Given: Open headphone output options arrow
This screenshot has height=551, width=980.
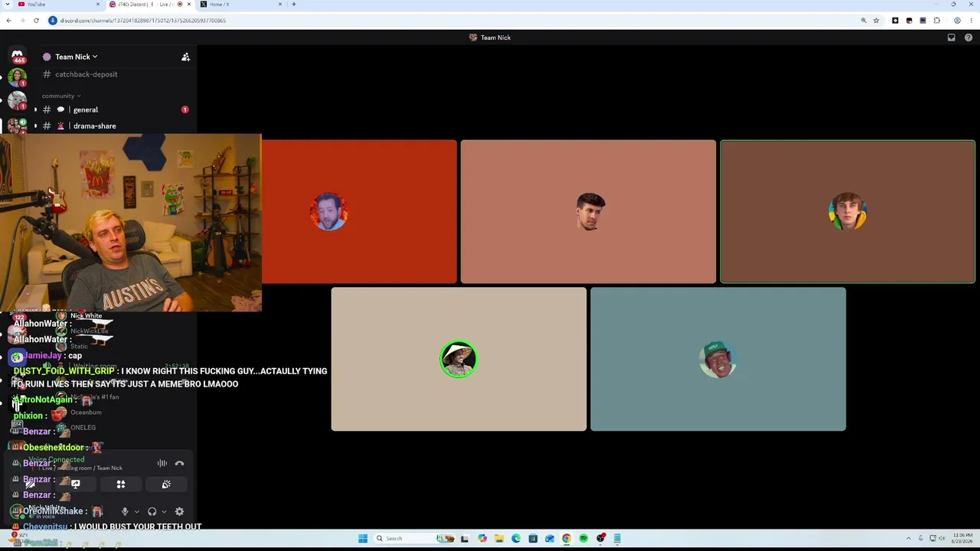Looking at the screenshot, I should [163, 511].
